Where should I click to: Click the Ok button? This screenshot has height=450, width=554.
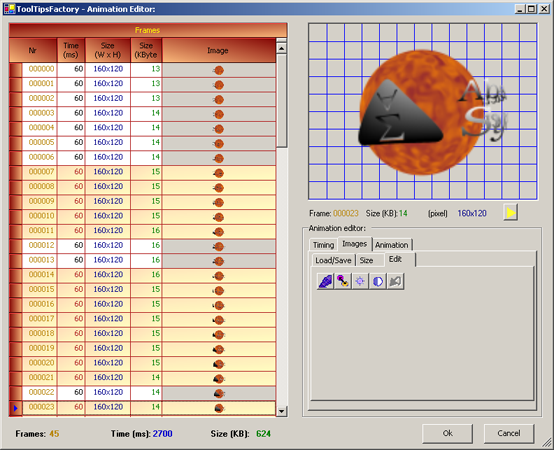[447, 433]
